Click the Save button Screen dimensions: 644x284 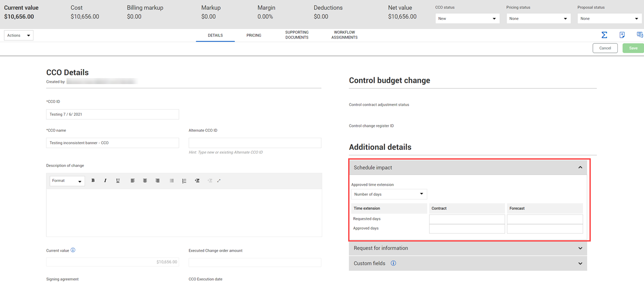tap(633, 48)
